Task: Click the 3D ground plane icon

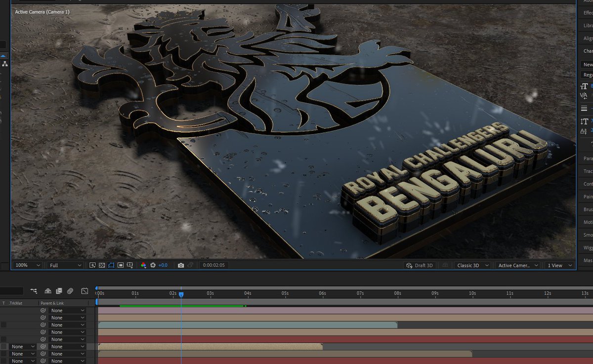Action: [445, 265]
